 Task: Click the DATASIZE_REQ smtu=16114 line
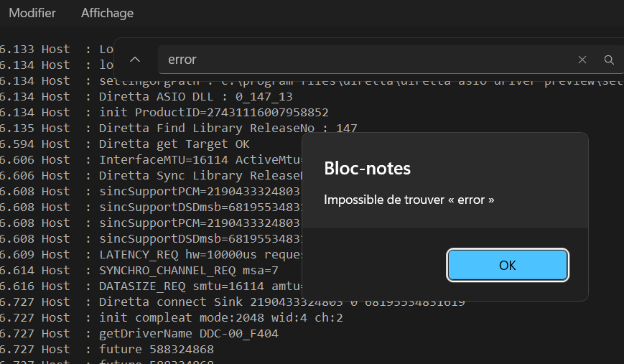point(194,286)
